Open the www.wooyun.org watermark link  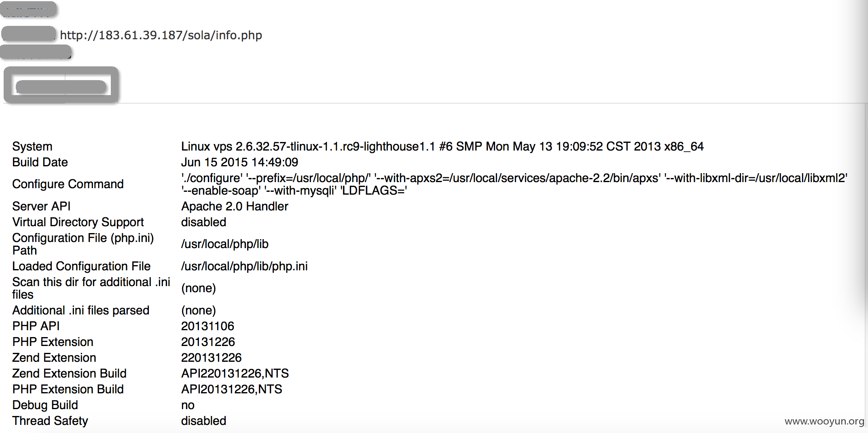pos(824,421)
